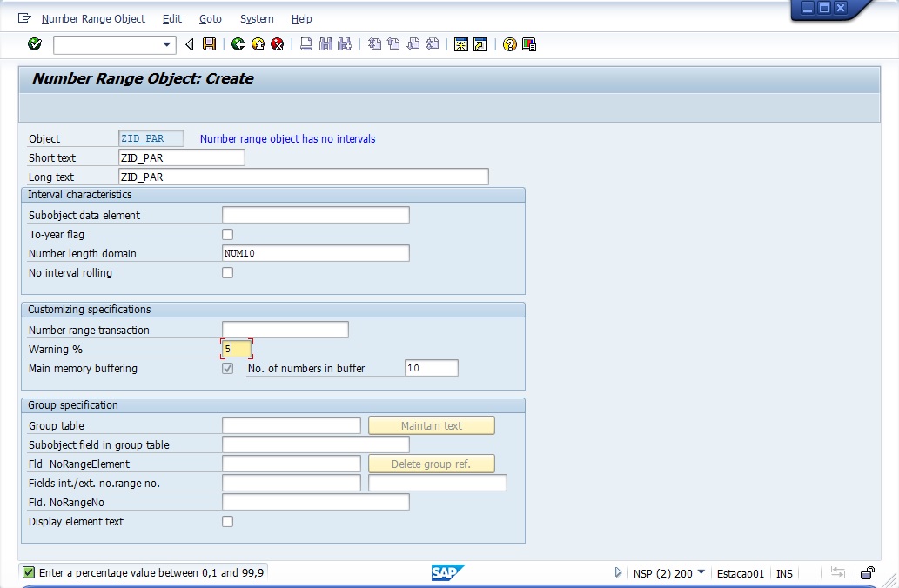Expand the status bar triangle arrow
This screenshot has height=588, width=899.
(619, 572)
